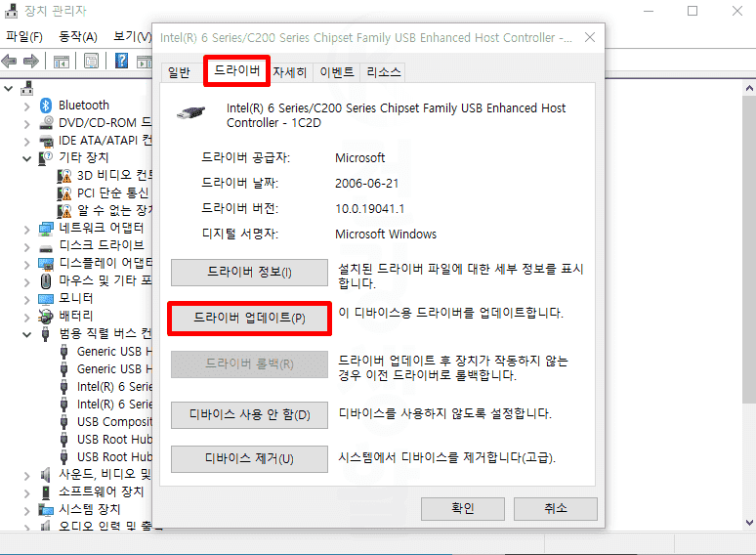Screen dimensions: 756x555
Task: Click the back arrow toolbar icon
Action: [x=9, y=62]
